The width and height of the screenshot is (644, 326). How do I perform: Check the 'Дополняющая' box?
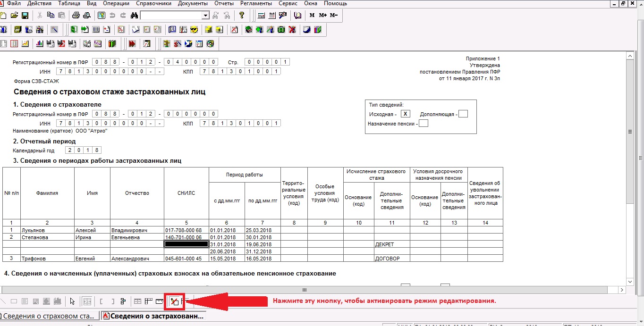click(463, 114)
